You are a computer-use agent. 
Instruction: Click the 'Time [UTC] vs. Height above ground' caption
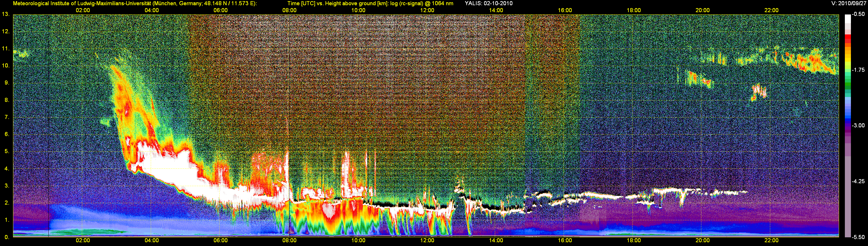pos(370,3)
